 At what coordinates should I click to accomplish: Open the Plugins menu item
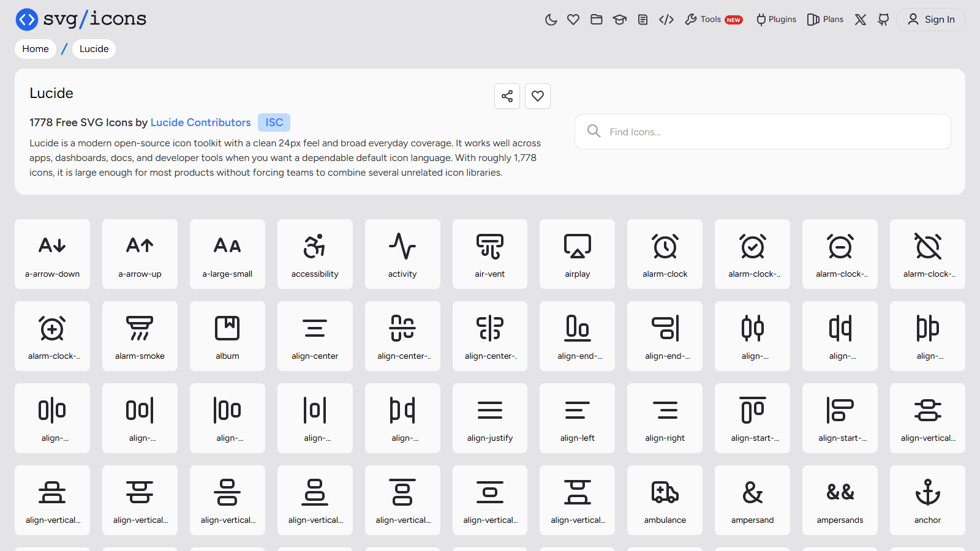coord(776,20)
